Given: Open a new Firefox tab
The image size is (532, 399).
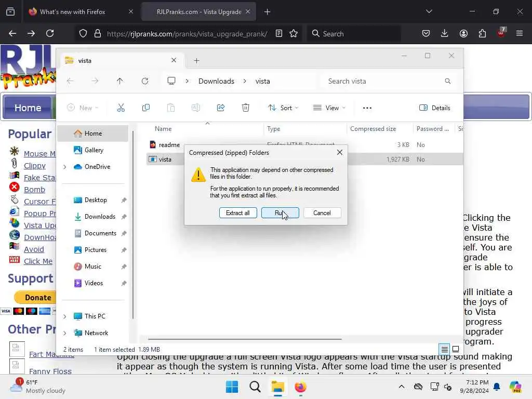Looking at the screenshot, I should coord(267,12).
